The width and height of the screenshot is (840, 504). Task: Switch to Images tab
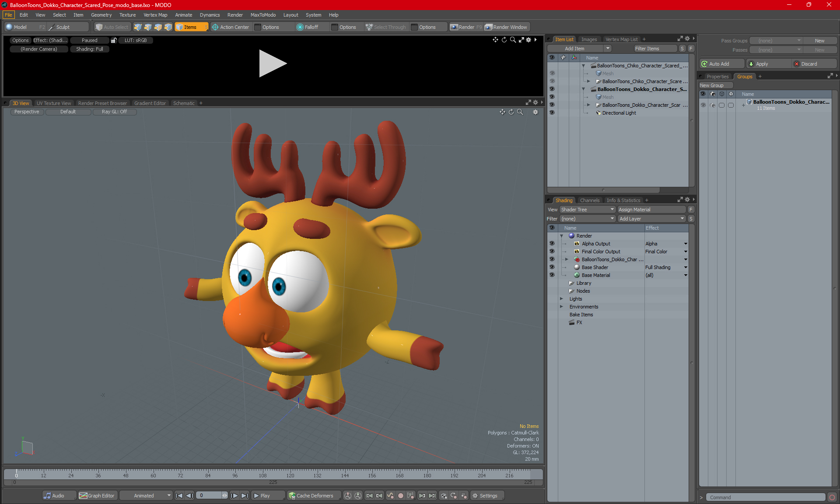[589, 39]
